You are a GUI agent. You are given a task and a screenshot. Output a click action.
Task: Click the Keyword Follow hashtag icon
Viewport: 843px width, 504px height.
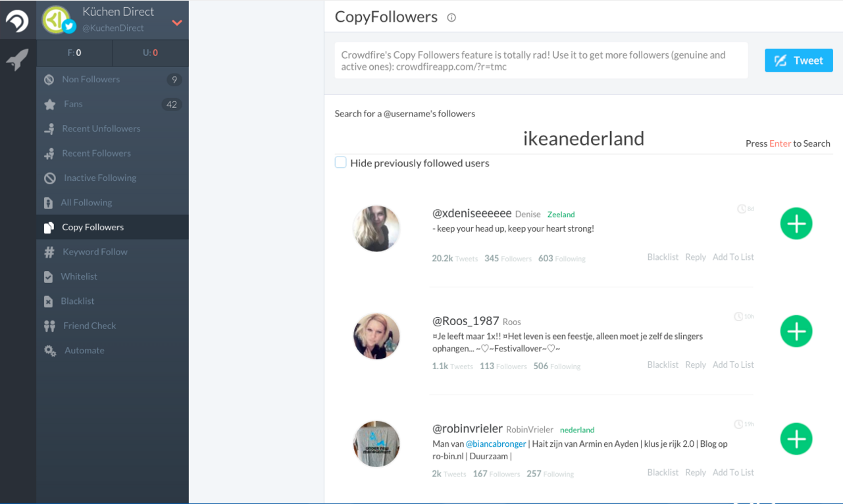[49, 252]
